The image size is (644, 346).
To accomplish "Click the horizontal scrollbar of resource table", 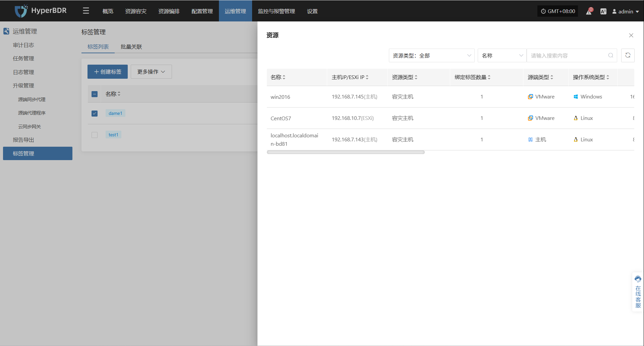I will pyautogui.click(x=346, y=152).
